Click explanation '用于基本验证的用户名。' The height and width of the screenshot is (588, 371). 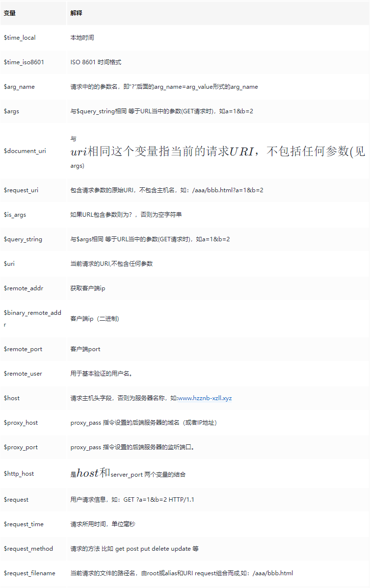click(101, 374)
